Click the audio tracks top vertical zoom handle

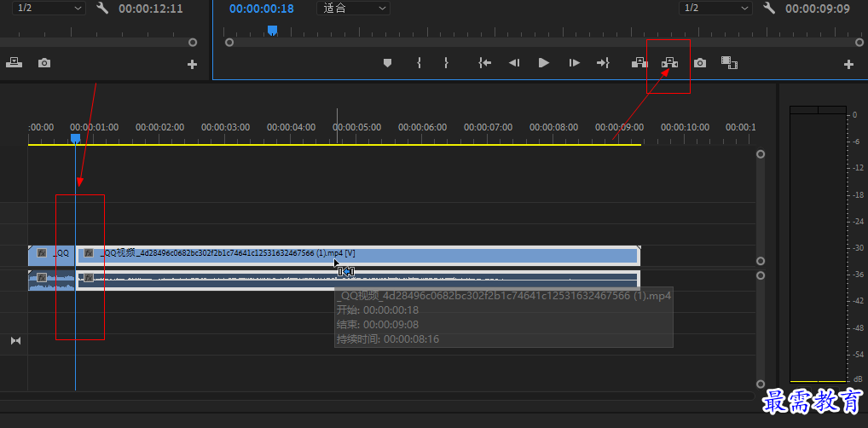coord(761,275)
